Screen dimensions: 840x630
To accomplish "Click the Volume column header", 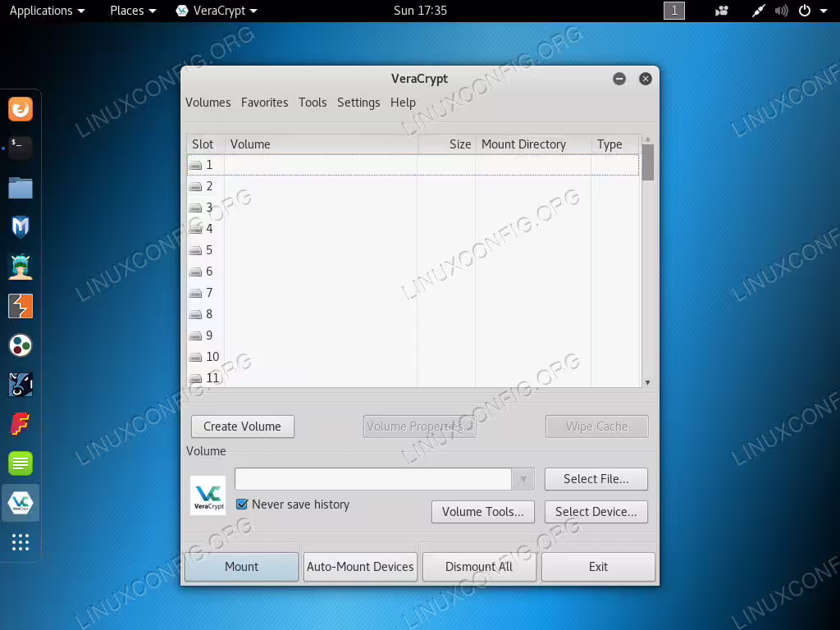I will pyautogui.click(x=321, y=144).
